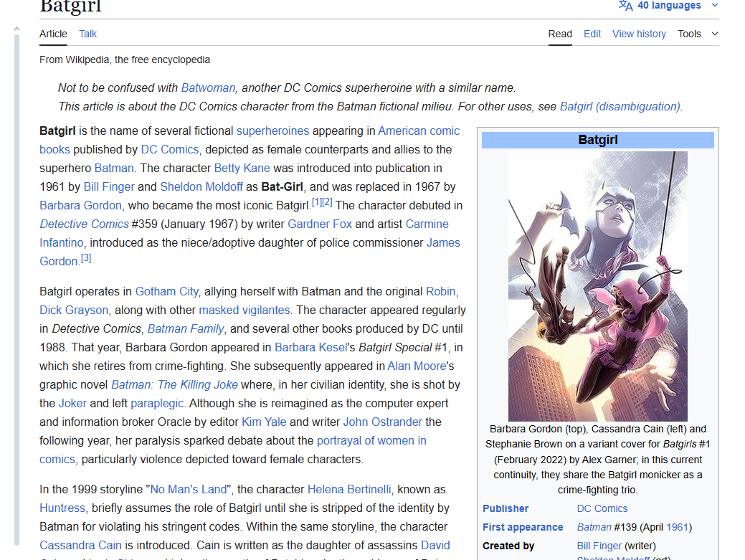Open Bill Finger link in intro paragraph
This screenshot has width=745, height=560.
(x=109, y=186)
